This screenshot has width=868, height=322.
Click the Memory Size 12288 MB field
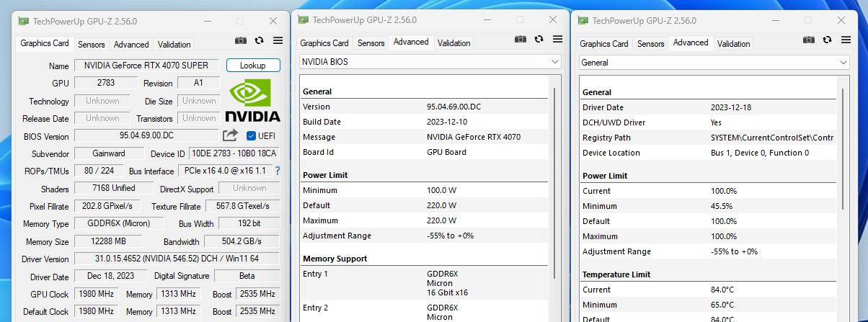(109, 241)
